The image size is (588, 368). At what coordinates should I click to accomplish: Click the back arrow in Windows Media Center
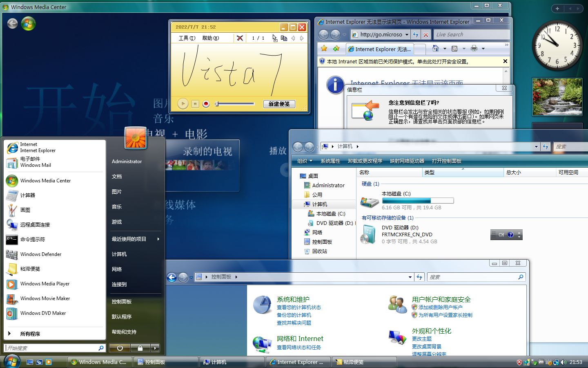[12, 23]
